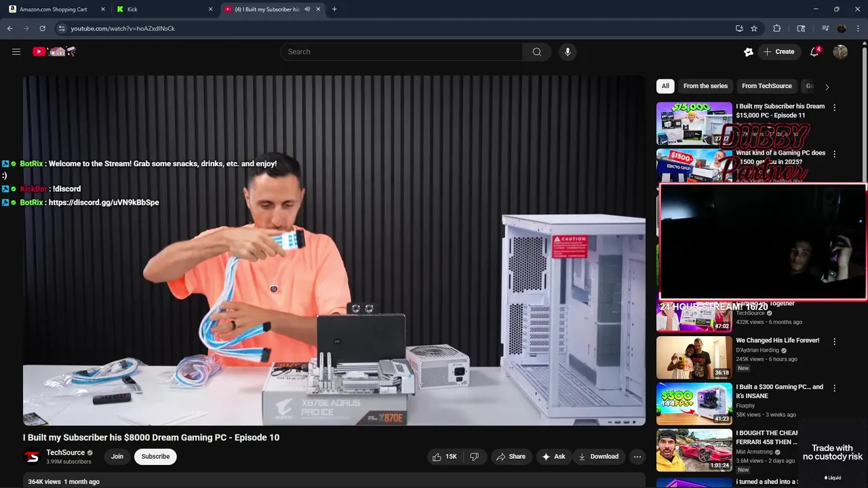Viewport: 868px width, 488px height.
Task: Click the Create button
Action: pos(778,52)
